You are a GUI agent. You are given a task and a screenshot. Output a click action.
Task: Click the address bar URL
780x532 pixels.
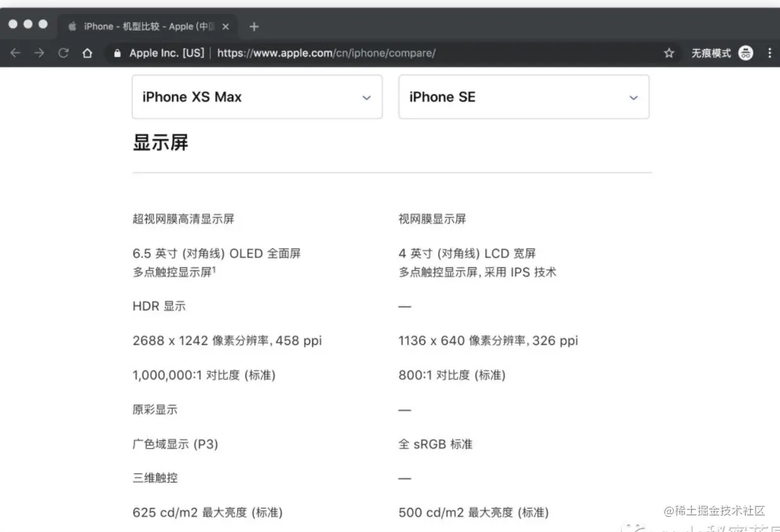pyautogui.click(x=326, y=53)
